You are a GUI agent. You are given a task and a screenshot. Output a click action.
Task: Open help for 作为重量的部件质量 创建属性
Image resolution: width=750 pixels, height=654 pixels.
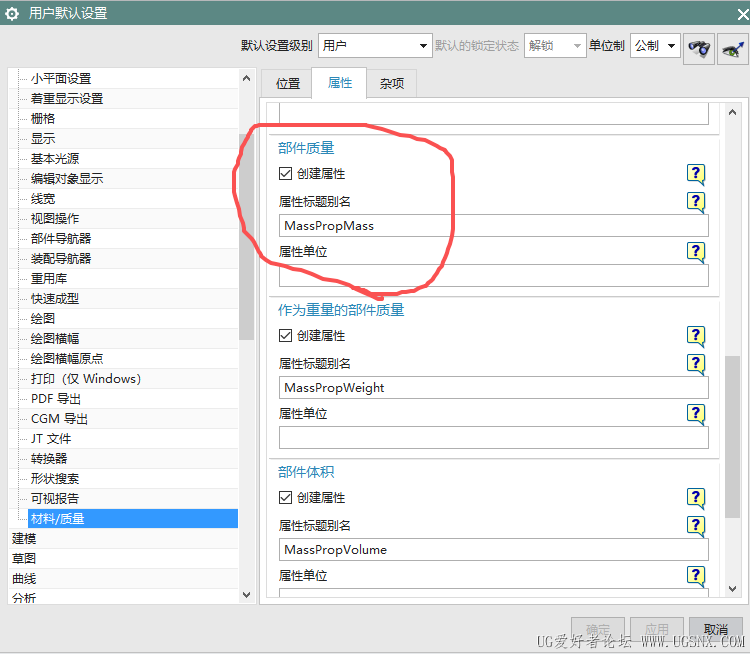[696, 336]
